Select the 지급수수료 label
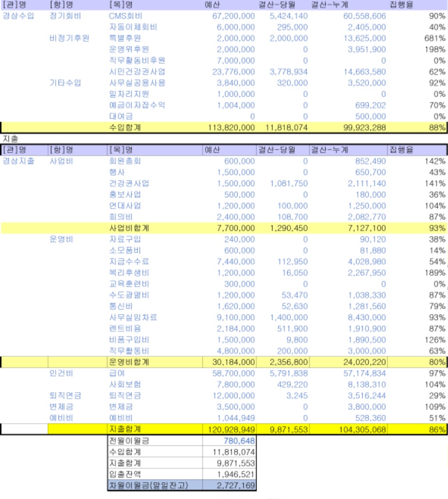The height and width of the screenshot is (499, 448). click(x=129, y=262)
